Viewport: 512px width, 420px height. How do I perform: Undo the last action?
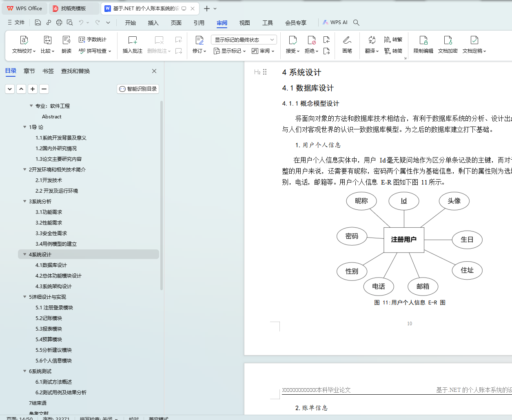tap(81, 22)
